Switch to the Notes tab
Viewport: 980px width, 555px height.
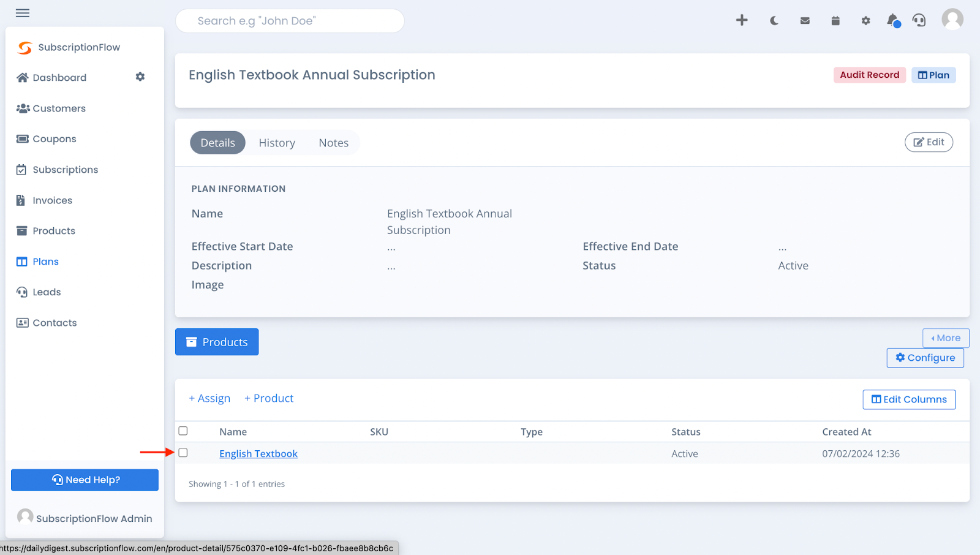[333, 143]
